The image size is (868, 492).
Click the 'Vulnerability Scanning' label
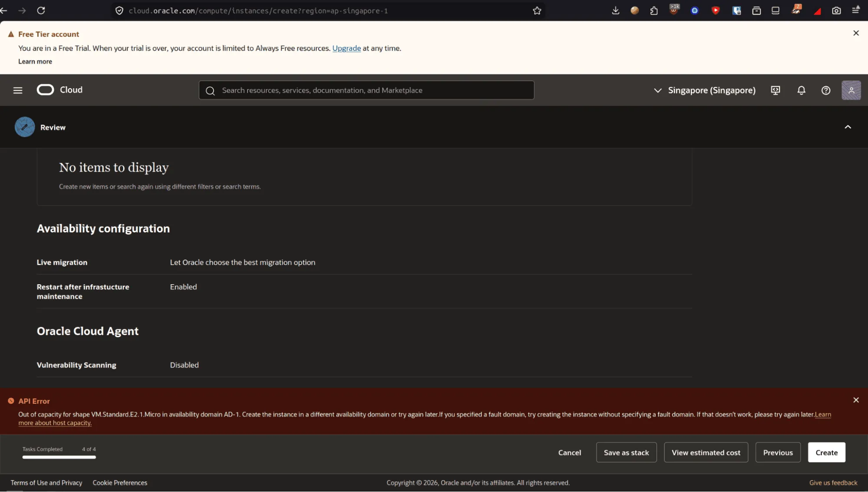(76, 365)
